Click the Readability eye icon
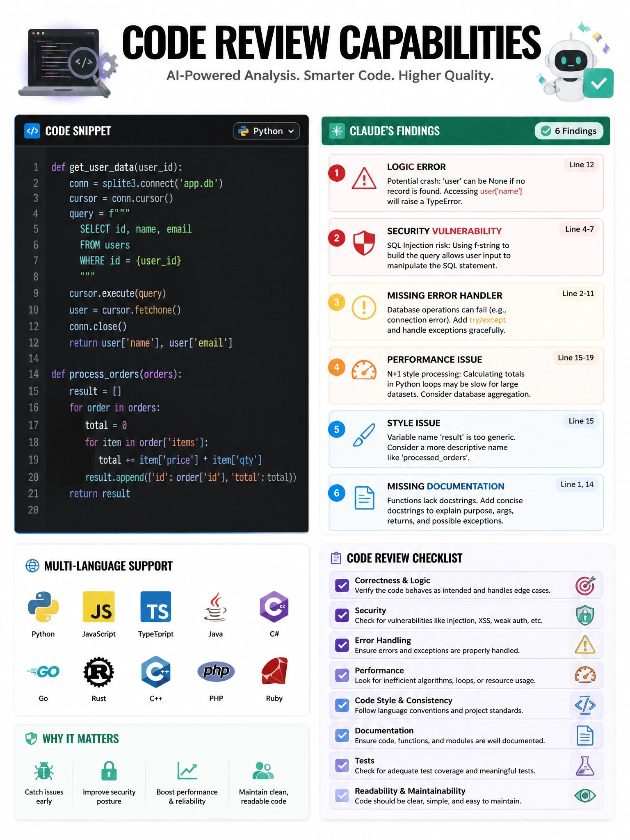Viewport: 630px width, 840px height. point(585,796)
